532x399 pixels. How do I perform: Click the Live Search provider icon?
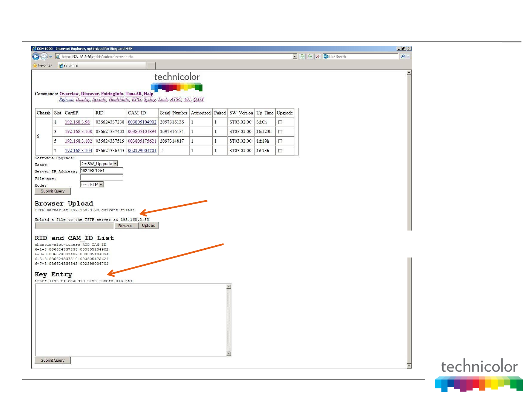pyautogui.click(x=326, y=57)
